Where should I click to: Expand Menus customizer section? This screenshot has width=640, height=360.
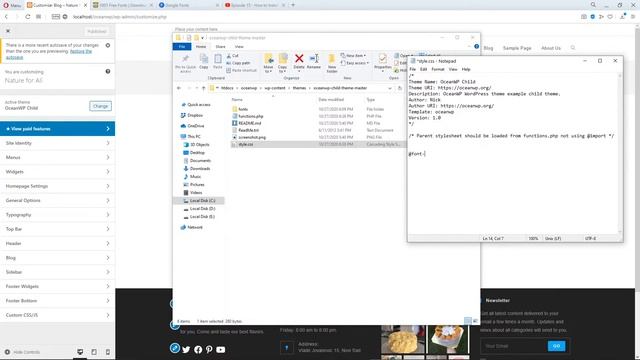point(57,158)
